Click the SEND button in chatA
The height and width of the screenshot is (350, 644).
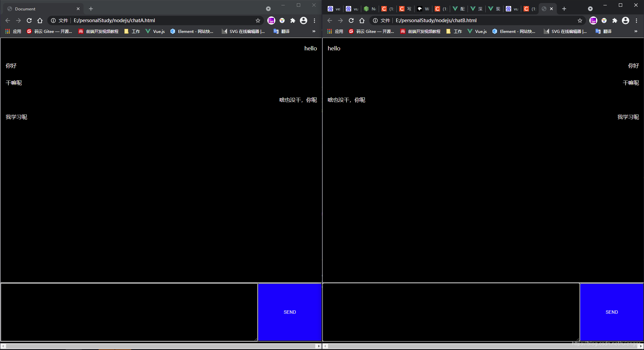pos(290,312)
